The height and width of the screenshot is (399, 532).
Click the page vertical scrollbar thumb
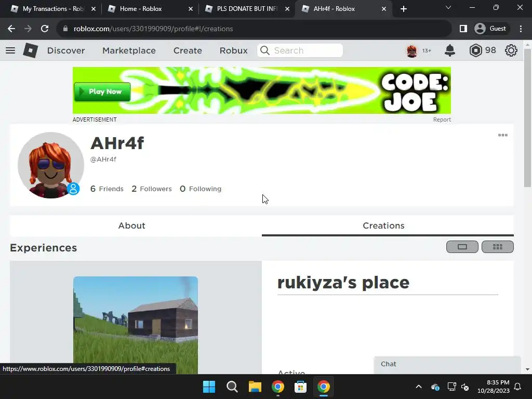[x=527, y=118]
